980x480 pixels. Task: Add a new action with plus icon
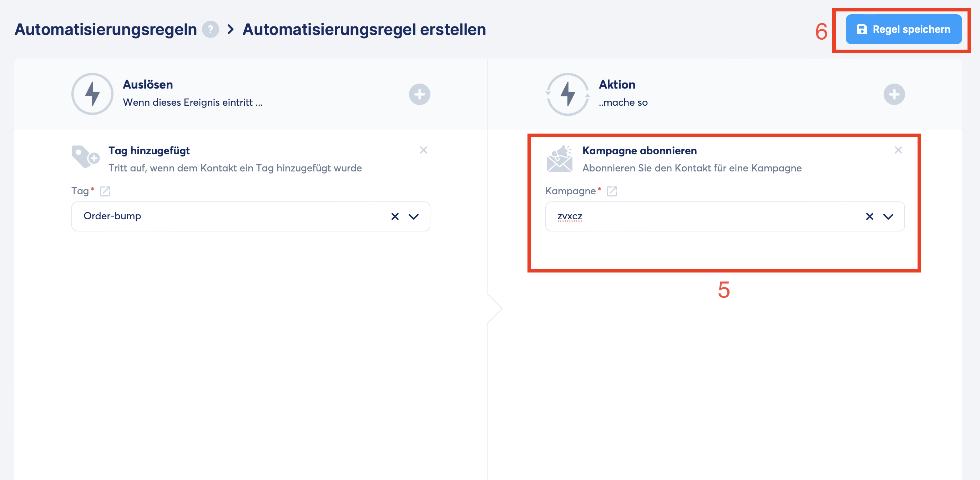tap(894, 94)
